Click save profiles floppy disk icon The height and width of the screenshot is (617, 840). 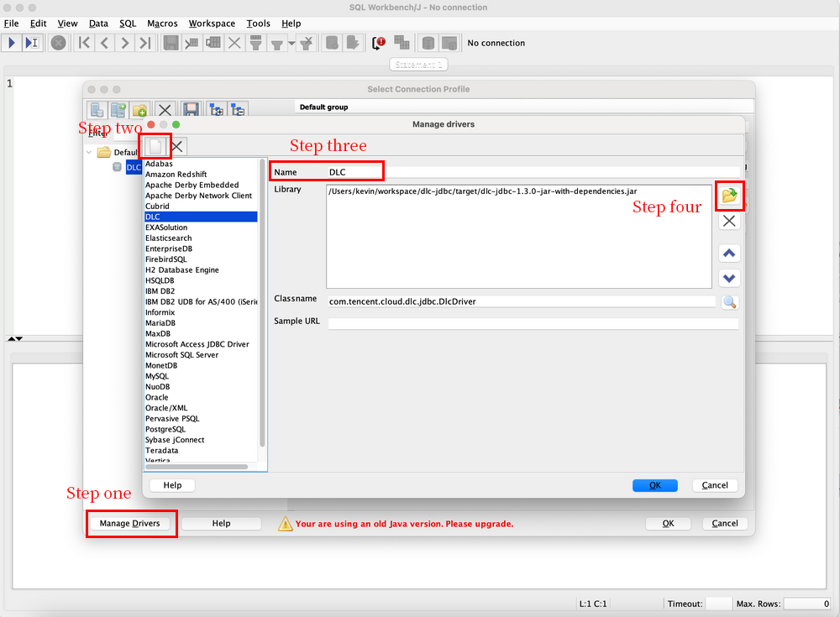tap(191, 110)
